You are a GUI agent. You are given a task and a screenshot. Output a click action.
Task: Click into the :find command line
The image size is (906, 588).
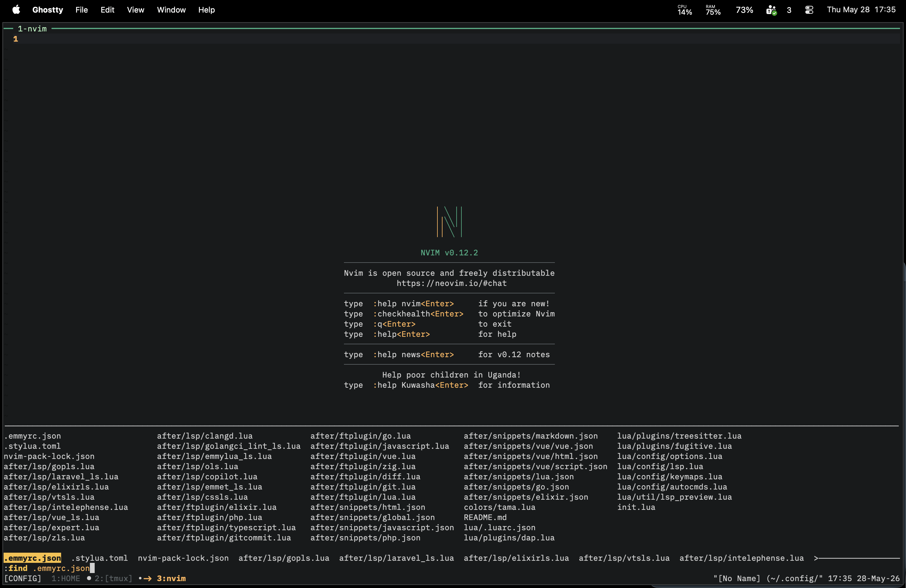452,568
